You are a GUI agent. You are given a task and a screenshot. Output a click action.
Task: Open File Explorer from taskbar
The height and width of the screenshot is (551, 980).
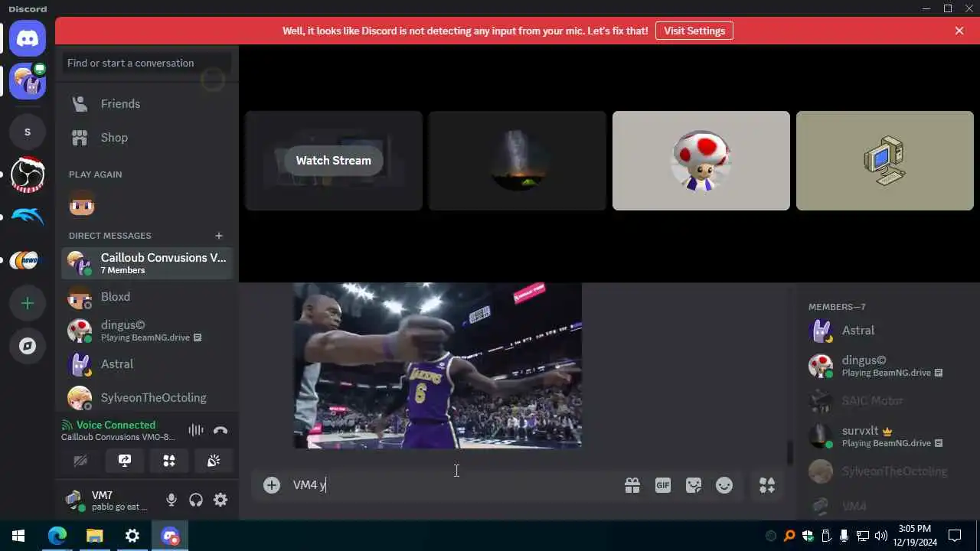tap(94, 536)
